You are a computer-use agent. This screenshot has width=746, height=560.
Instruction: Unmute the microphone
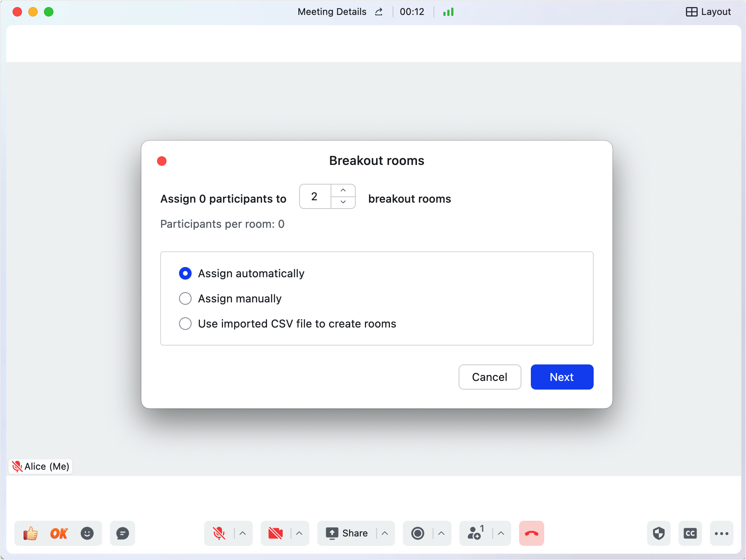coord(219,533)
